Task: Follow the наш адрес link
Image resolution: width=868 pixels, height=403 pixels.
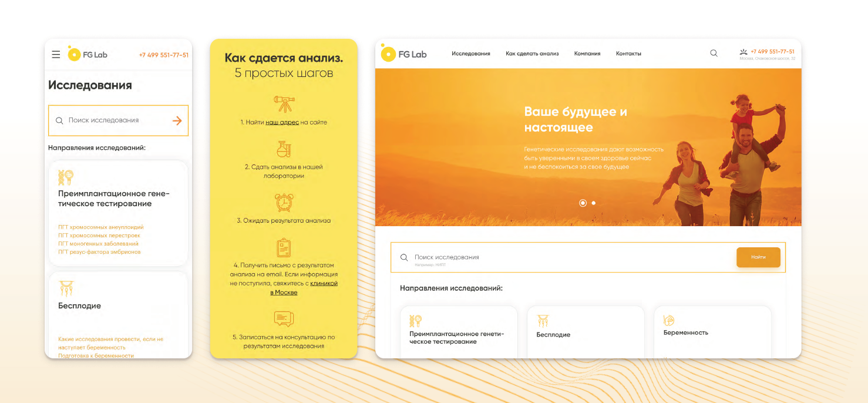Action: [282, 122]
